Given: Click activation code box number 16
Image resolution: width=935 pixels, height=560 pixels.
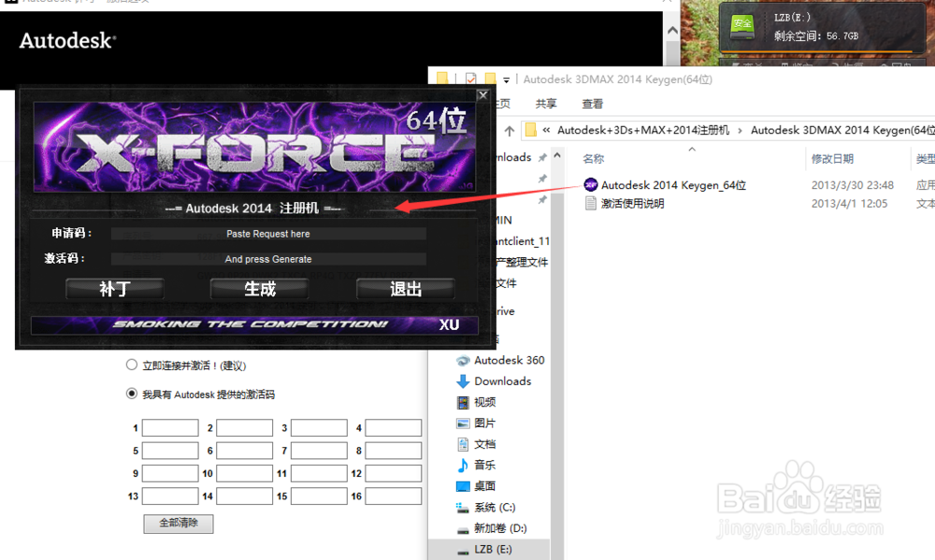Looking at the screenshot, I should pyautogui.click(x=394, y=495).
